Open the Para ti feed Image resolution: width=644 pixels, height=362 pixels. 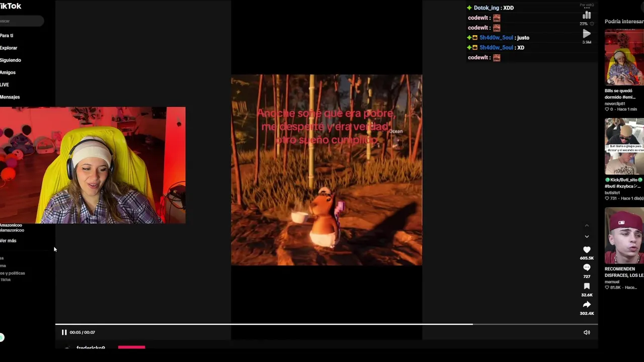pos(7,36)
